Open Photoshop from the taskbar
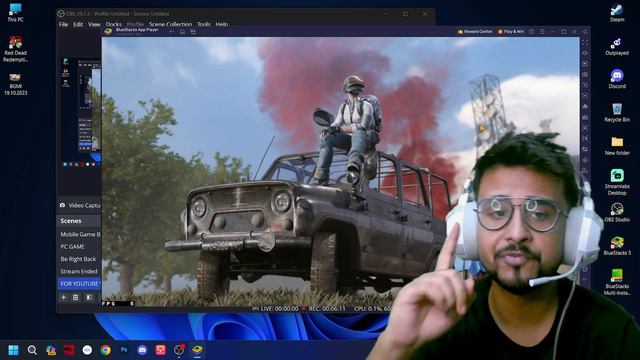Viewport: 640px width, 360px height. click(x=124, y=350)
